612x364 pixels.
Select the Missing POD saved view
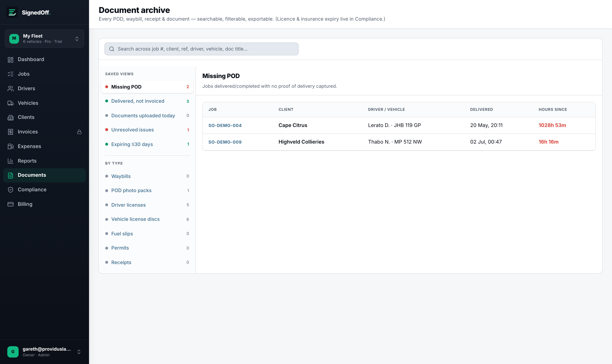(x=147, y=87)
